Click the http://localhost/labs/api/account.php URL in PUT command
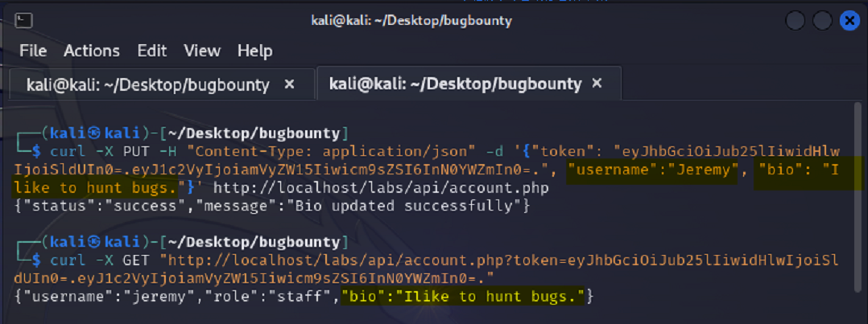 (381, 189)
